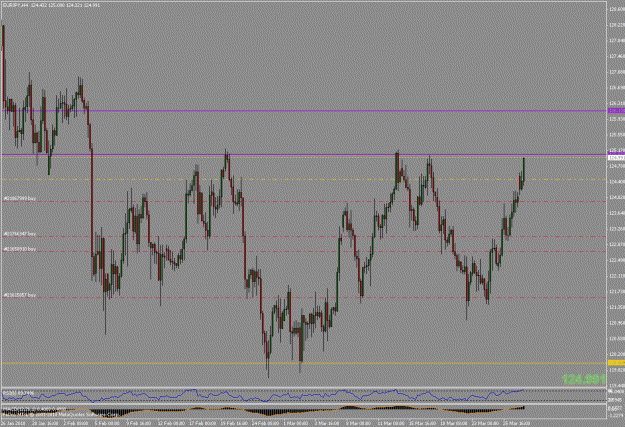Click the highest red buy order line
The width and height of the screenshot is (625, 427).
click(x=305, y=202)
